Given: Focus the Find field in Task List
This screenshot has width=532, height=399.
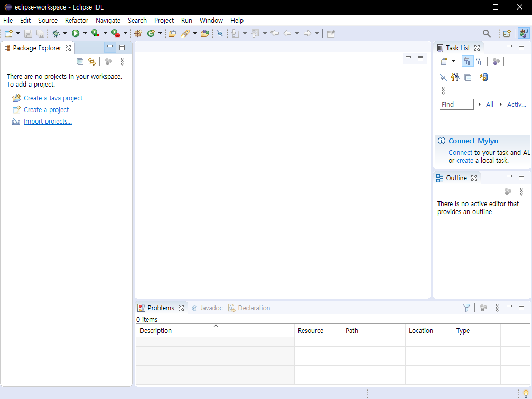Looking at the screenshot, I should (456, 104).
